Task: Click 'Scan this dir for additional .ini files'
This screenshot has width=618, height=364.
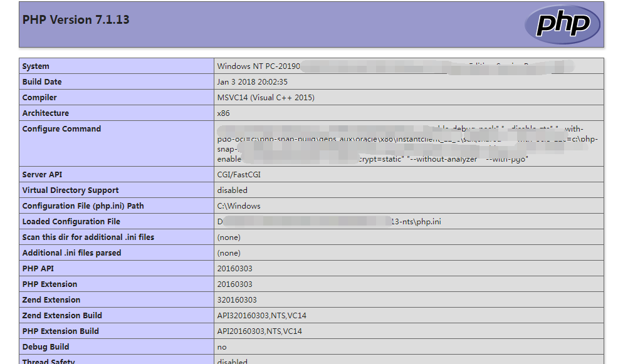Action: pos(88,237)
